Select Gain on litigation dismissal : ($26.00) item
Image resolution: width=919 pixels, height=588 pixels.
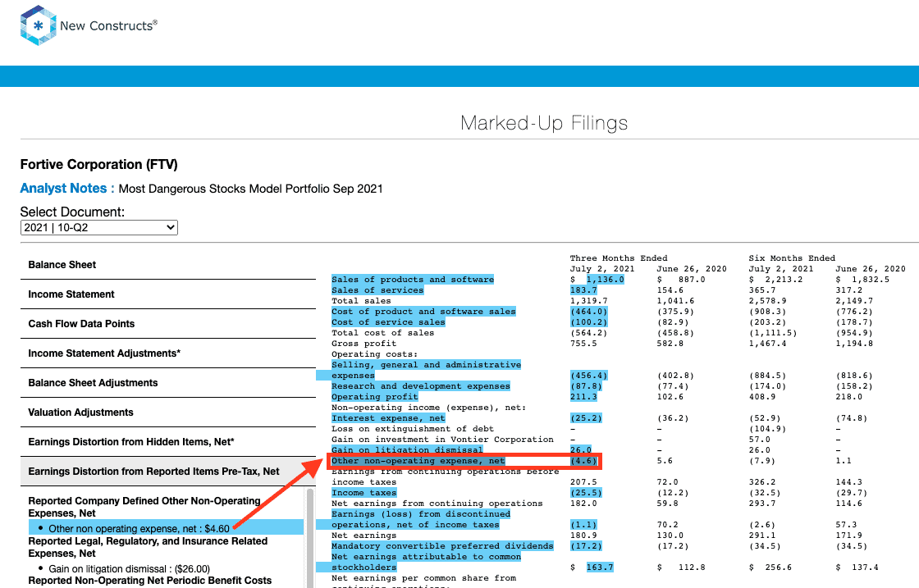(x=129, y=568)
